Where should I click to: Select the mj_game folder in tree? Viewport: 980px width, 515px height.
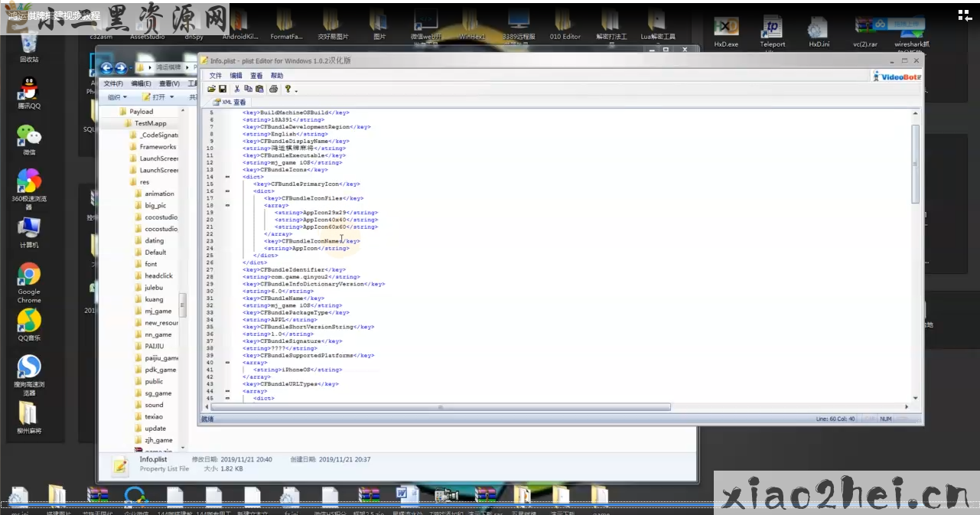(153, 311)
